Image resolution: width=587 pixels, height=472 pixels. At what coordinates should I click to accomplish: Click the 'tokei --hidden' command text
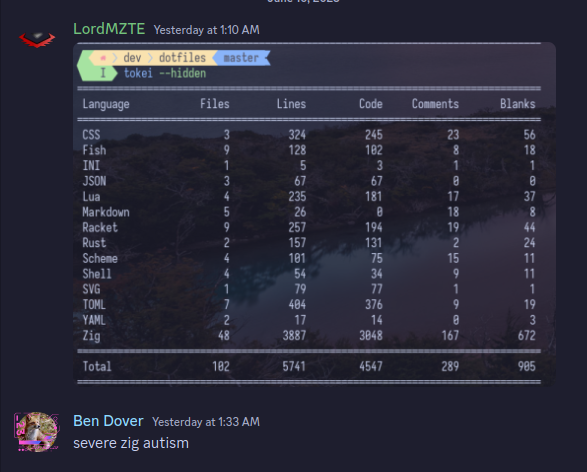[x=165, y=73]
